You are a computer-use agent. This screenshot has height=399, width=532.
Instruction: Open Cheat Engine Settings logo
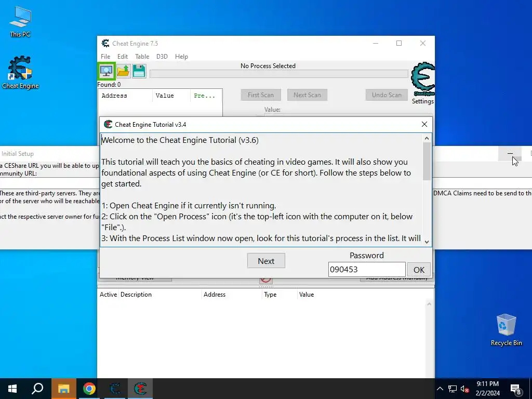(x=423, y=79)
